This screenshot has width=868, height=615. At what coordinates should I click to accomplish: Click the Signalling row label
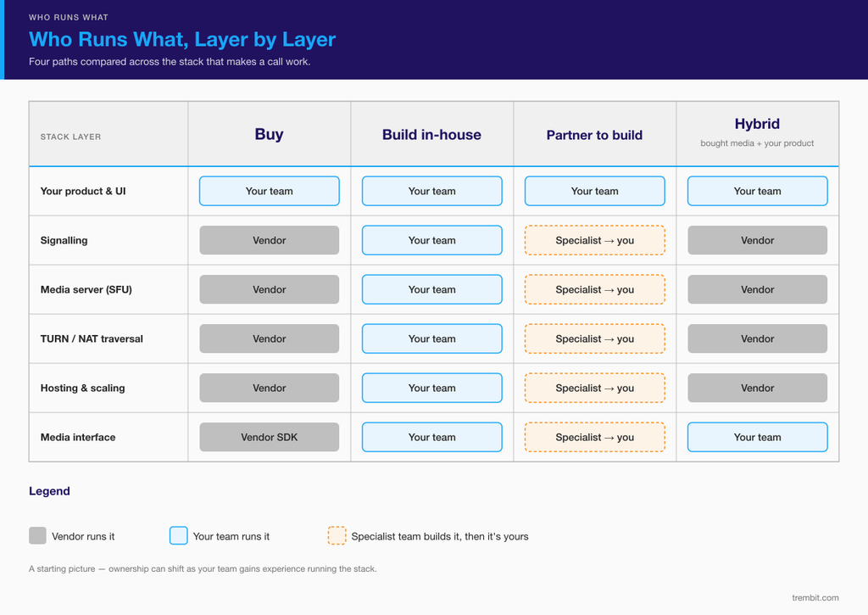tap(64, 240)
